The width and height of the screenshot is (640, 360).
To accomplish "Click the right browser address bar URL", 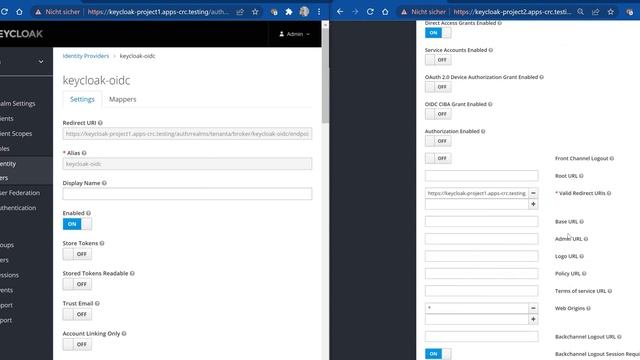I will point(513,12).
